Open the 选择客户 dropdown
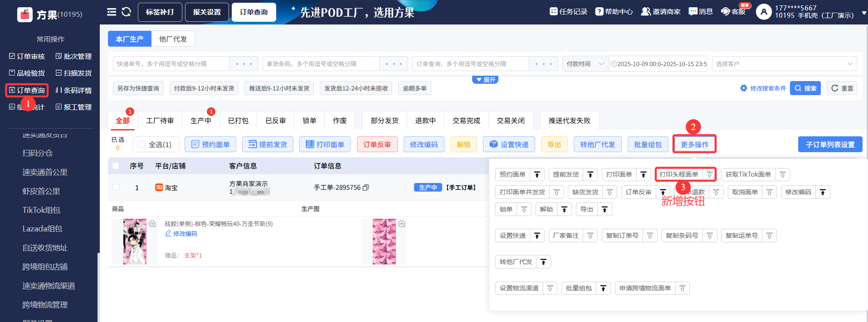Image resolution: width=868 pixels, height=322 pixels. coord(784,64)
